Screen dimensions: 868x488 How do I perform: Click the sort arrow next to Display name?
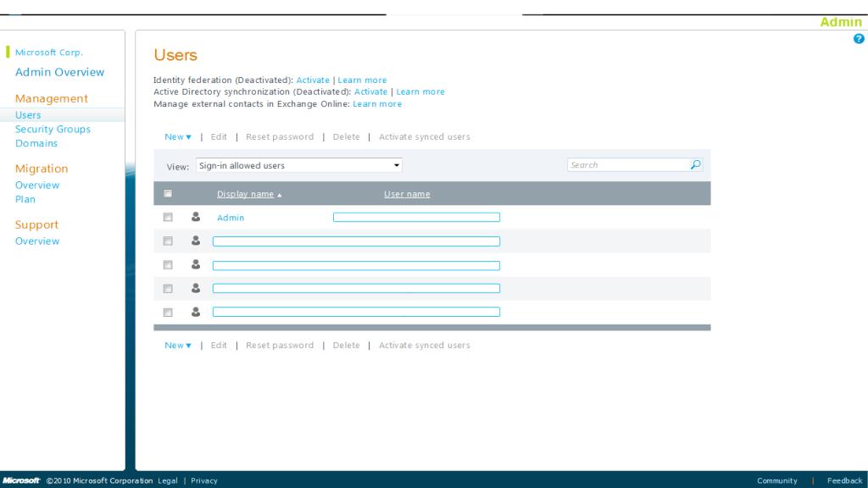coord(280,195)
